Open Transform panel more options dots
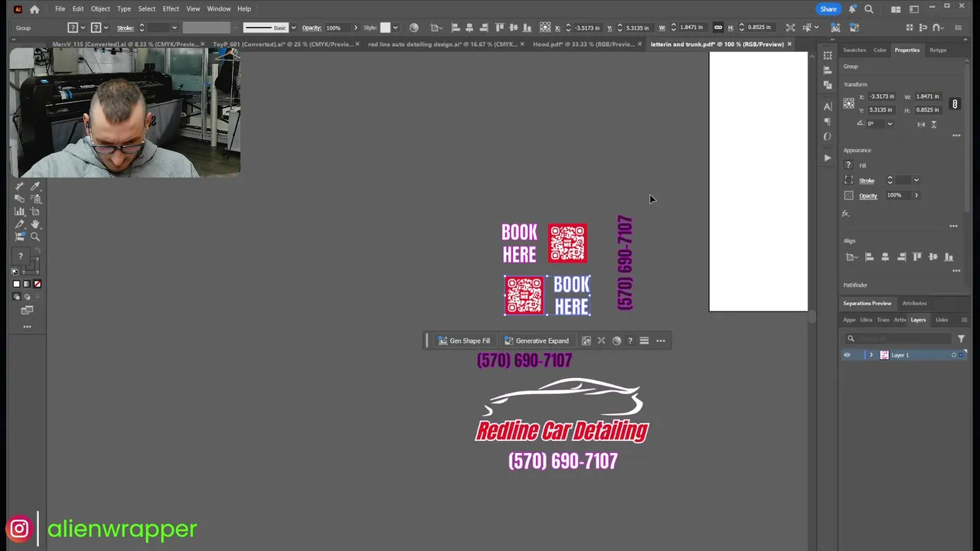The image size is (980, 551). pyautogui.click(x=956, y=135)
